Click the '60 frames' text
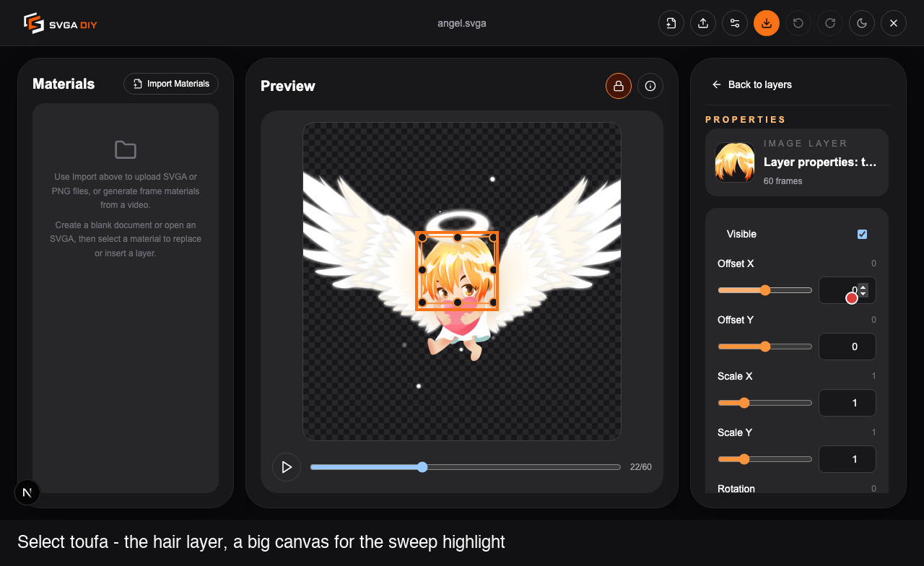 [783, 181]
